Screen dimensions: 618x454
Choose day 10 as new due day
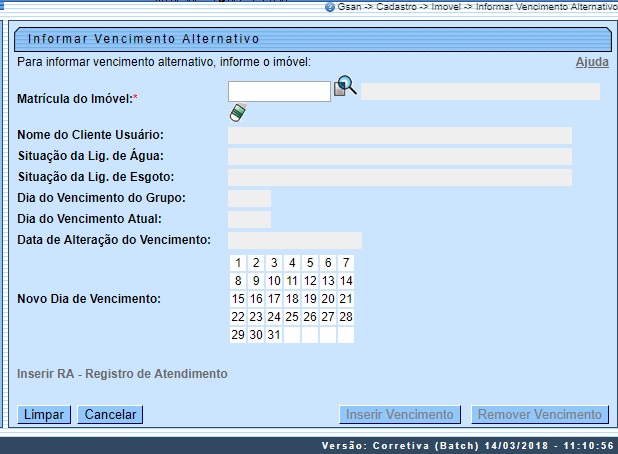point(274,281)
